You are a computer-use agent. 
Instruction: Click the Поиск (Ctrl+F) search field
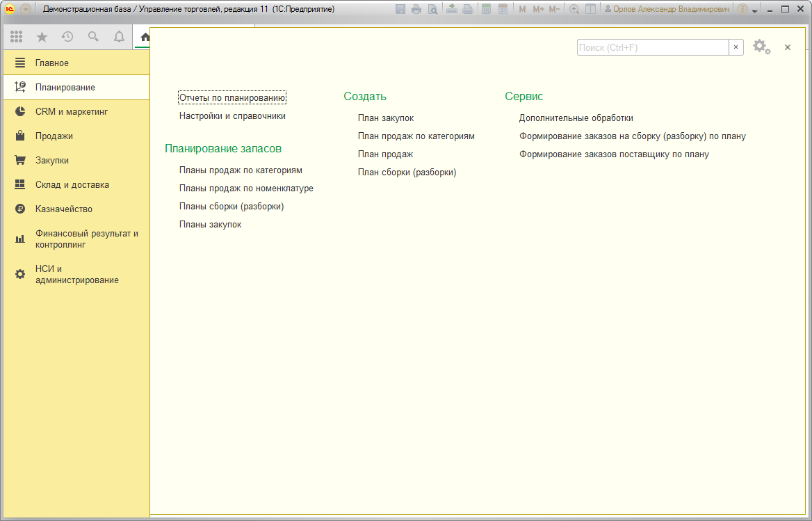tap(653, 47)
